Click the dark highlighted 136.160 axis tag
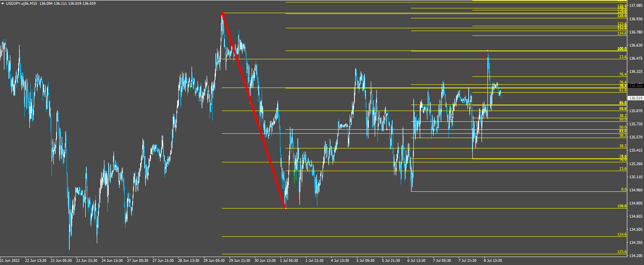The image size is (644, 265). 636,86
